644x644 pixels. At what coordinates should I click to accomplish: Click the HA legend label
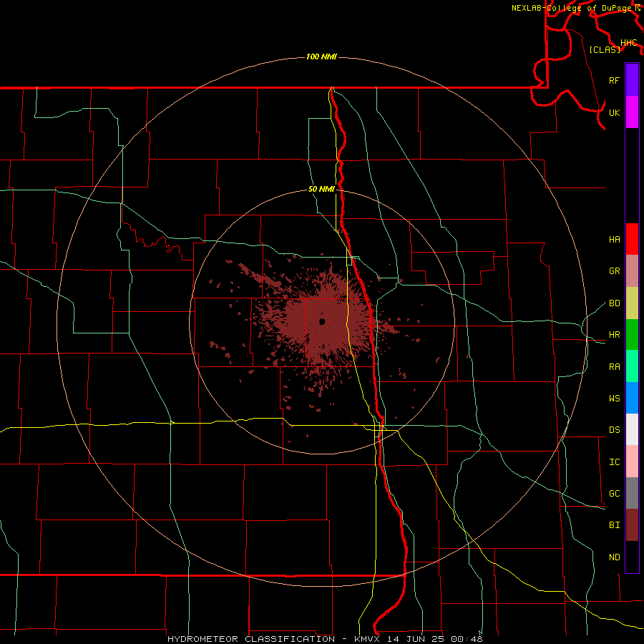point(614,240)
